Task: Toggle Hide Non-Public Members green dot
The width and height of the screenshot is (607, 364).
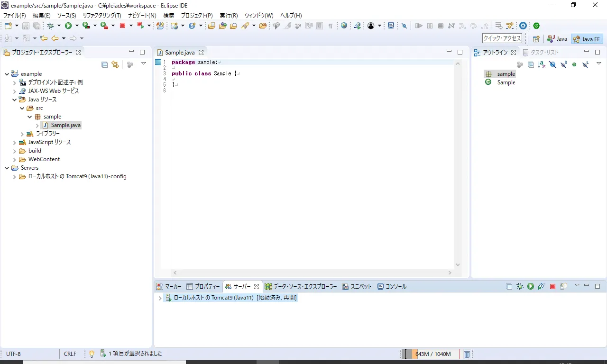Action: [x=574, y=64]
